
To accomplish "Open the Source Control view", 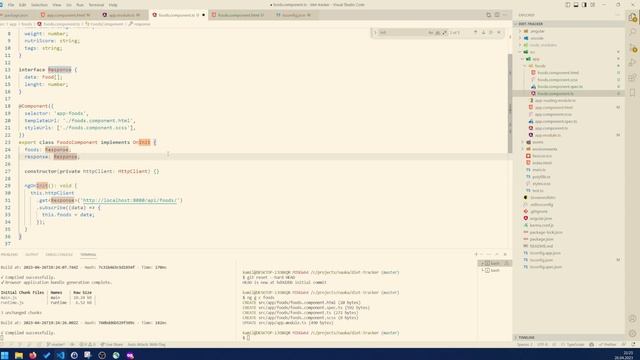I will point(633,48).
